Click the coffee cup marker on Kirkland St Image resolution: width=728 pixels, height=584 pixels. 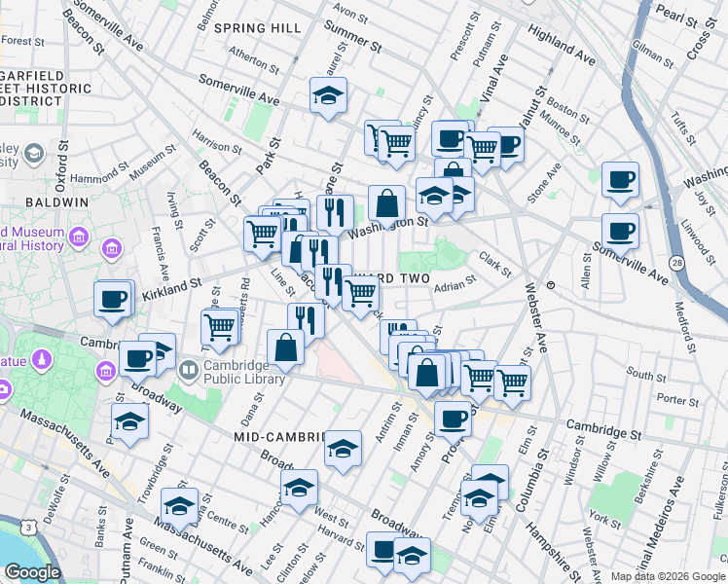(112, 300)
